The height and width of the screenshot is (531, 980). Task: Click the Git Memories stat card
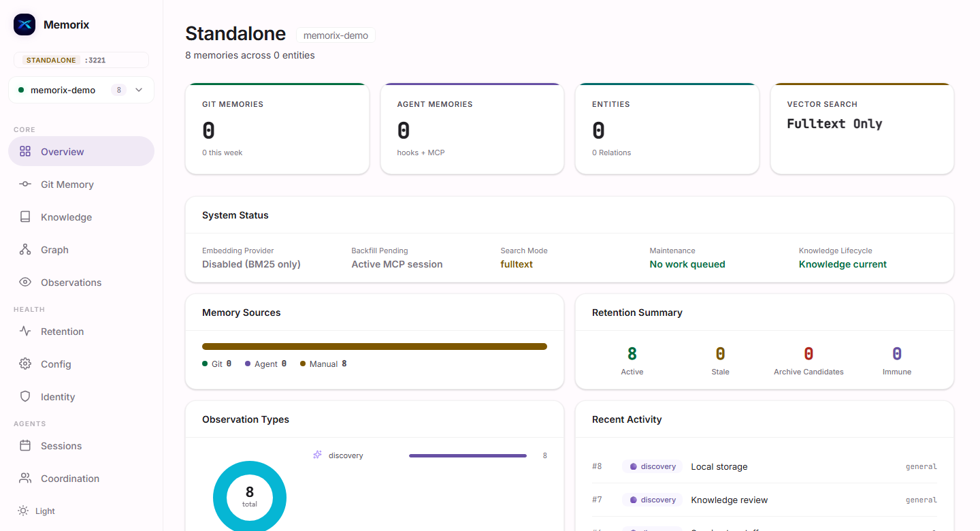tap(277, 129)
